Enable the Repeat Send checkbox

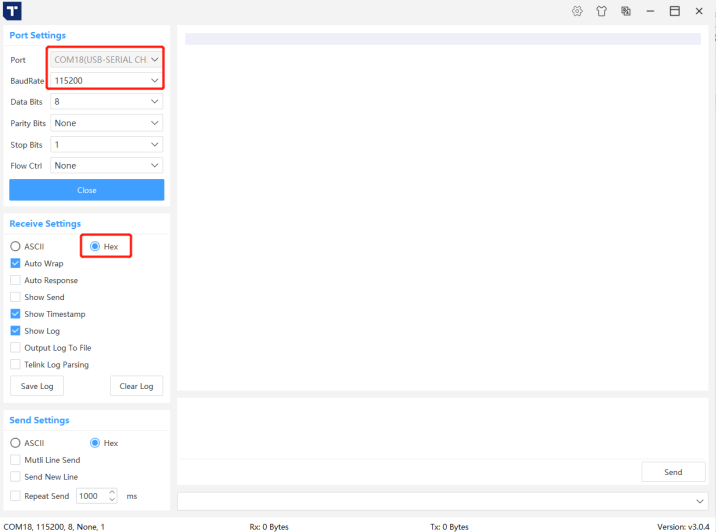tap(15, 496)
